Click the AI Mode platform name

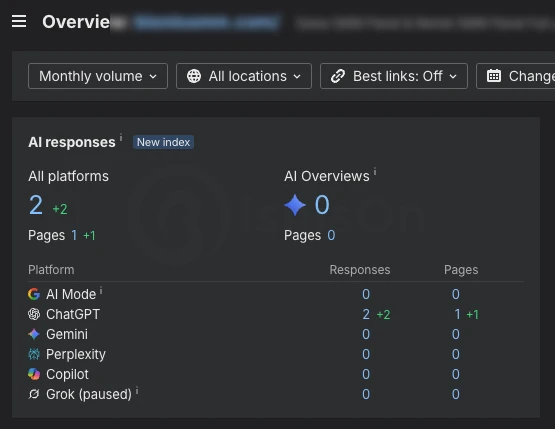(71, 294)
